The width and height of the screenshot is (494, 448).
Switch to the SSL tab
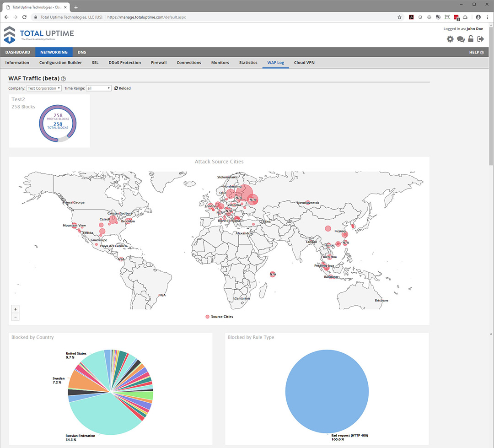[95, 62]
